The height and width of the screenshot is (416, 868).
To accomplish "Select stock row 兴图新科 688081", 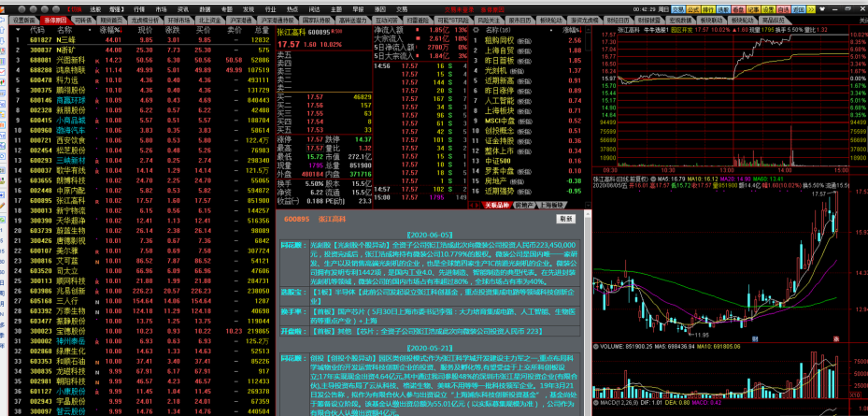I will [x=142, y=60].
